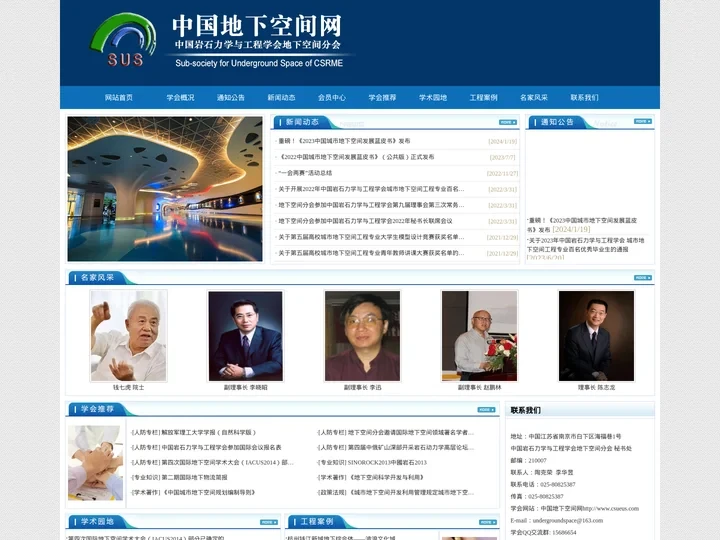The height and width of the screenshot is (540, 720).
Task: Click caption 钱七虎 院士
Action: 129,388
